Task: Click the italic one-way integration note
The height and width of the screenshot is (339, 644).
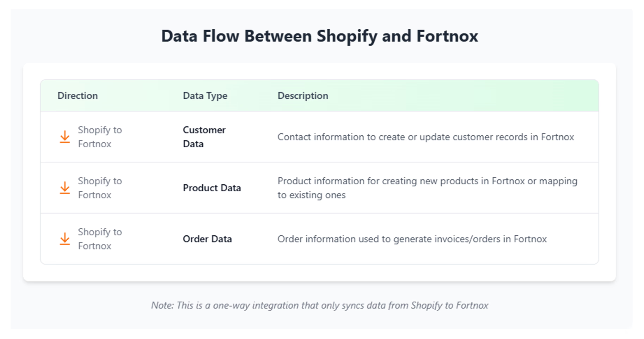Action: point(320,305)
